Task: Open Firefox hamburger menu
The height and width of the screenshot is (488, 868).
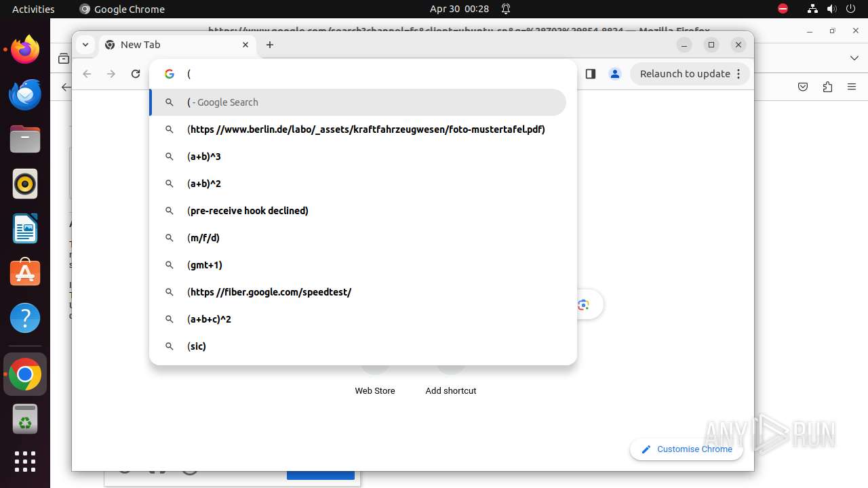Action: click(852, 87)
